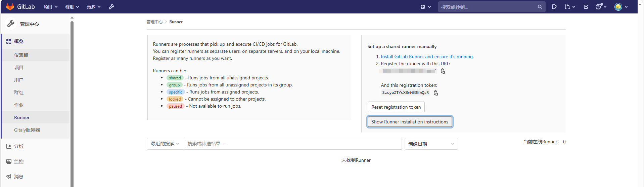Expand the 项目 menu in navbar
This screenshot has height=187, width=644.
(51, 7)
